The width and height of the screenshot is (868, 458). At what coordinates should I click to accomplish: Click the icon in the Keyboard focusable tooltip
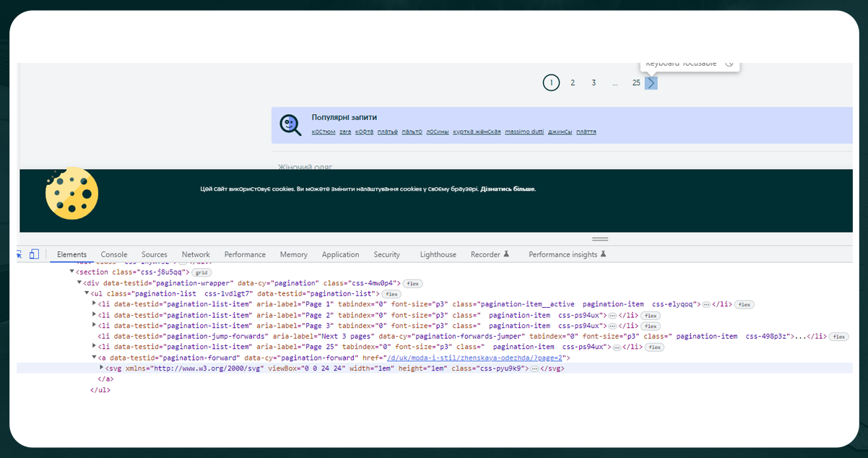pos(729,64)
